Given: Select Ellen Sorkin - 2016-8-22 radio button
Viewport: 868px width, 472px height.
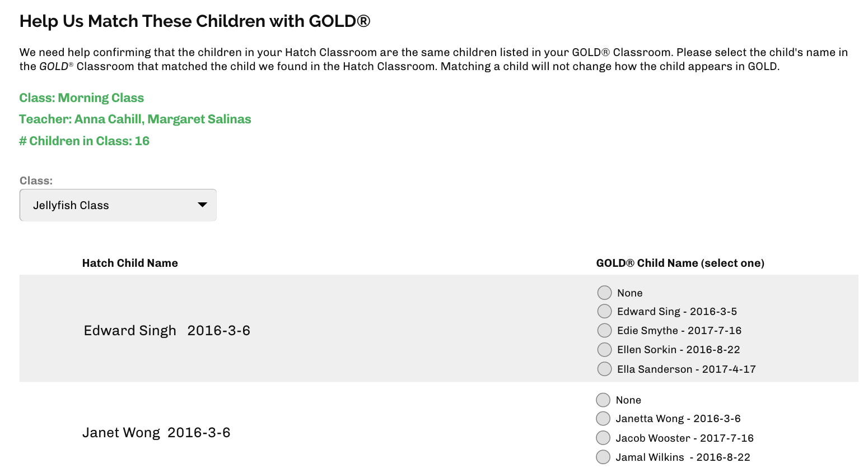Looking at the screenshot, I should pos(604,349).
